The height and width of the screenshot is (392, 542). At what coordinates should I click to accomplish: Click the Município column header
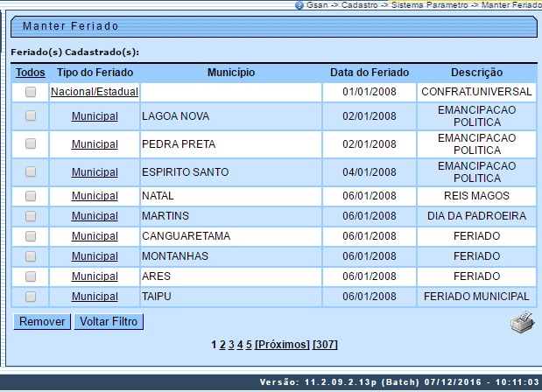[x=231, y=73]
